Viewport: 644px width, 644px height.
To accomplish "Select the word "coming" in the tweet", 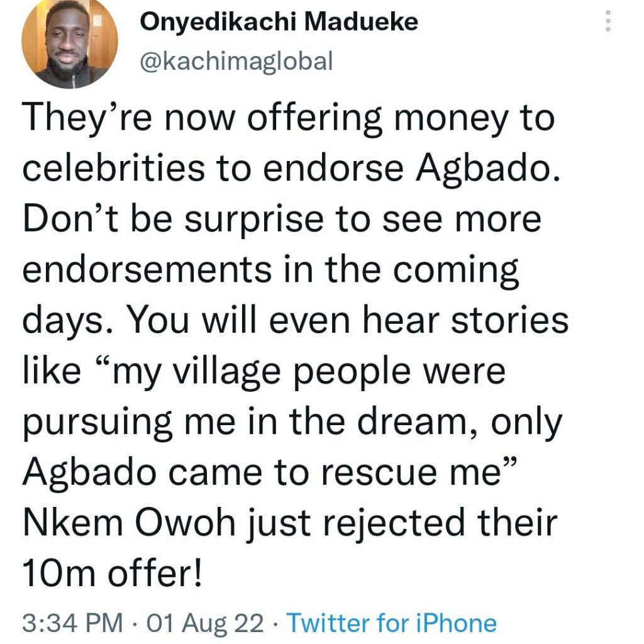I will 456,272.
